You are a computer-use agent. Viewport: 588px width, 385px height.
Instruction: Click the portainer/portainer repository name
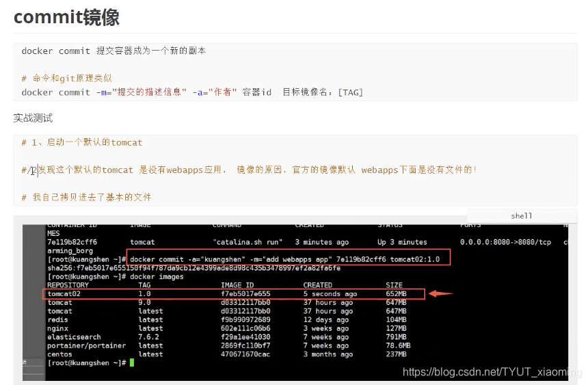point(87,345)
